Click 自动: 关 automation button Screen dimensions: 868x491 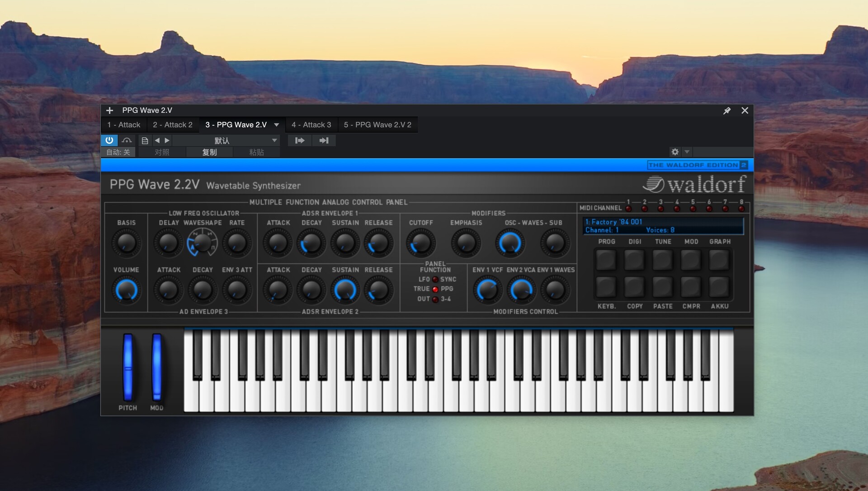pyautogui.click(x=118, y=152)
